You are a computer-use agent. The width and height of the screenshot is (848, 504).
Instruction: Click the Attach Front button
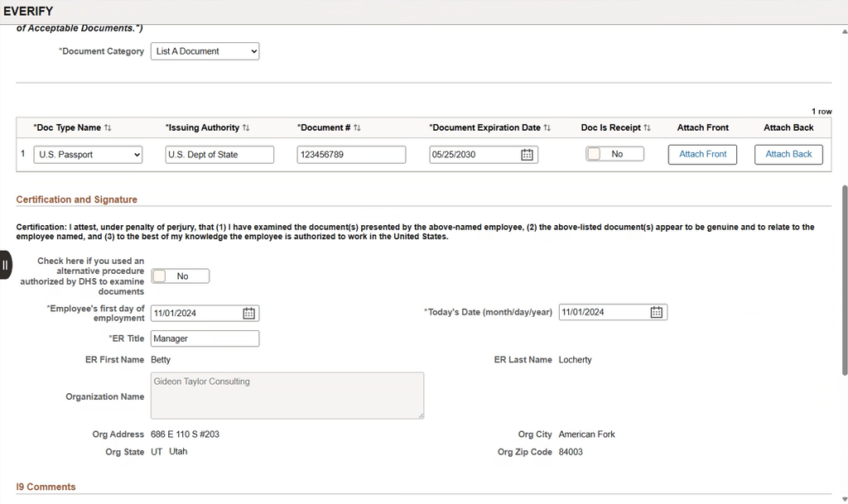(x=702, y=154)
